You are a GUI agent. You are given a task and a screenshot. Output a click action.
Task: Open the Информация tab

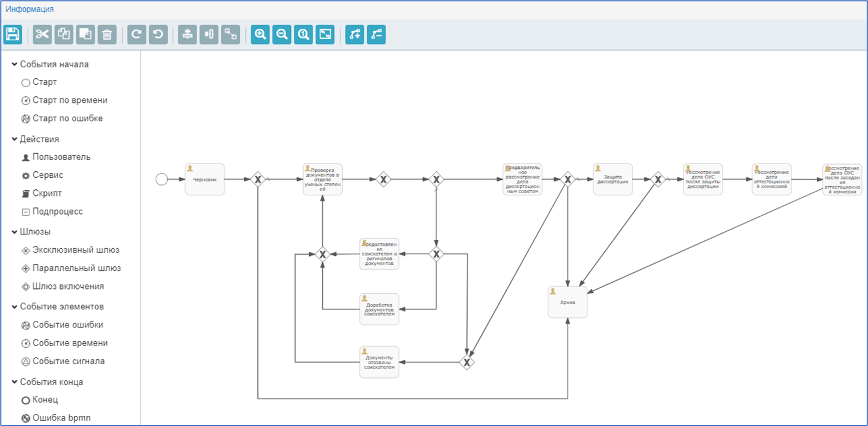pos(30,9)
